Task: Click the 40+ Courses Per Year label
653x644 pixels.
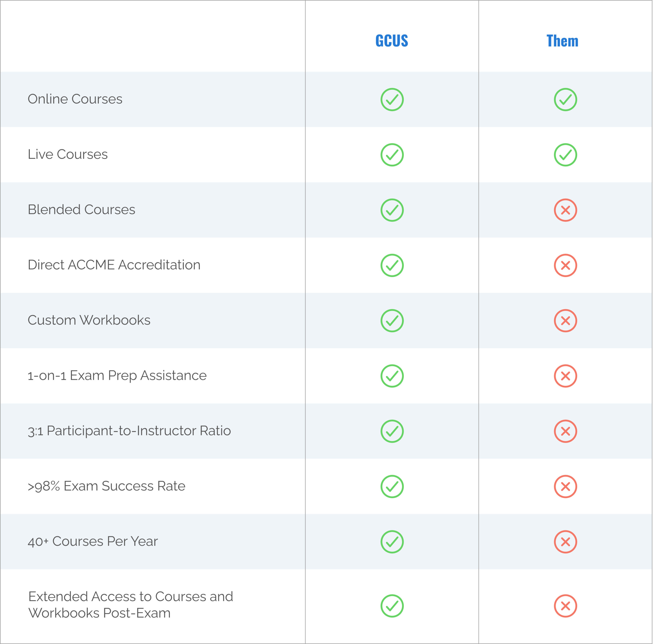Action: point(93,541)
